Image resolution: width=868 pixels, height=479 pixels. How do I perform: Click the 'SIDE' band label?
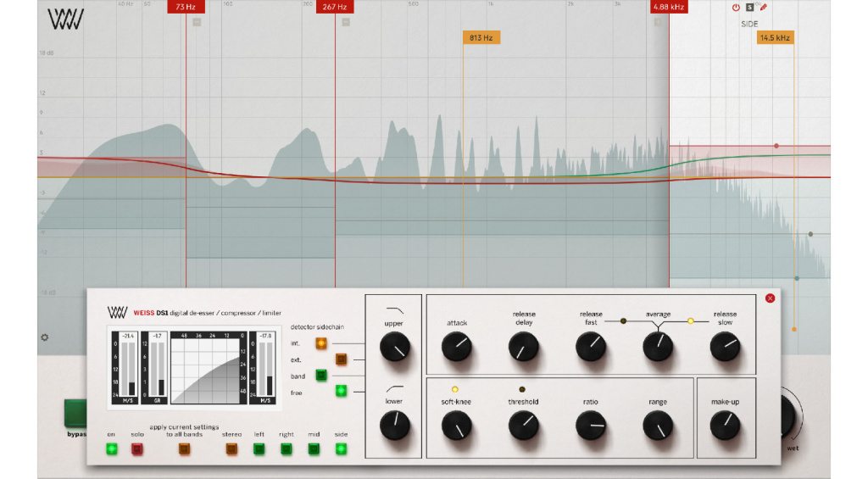(x=749, y=24)
